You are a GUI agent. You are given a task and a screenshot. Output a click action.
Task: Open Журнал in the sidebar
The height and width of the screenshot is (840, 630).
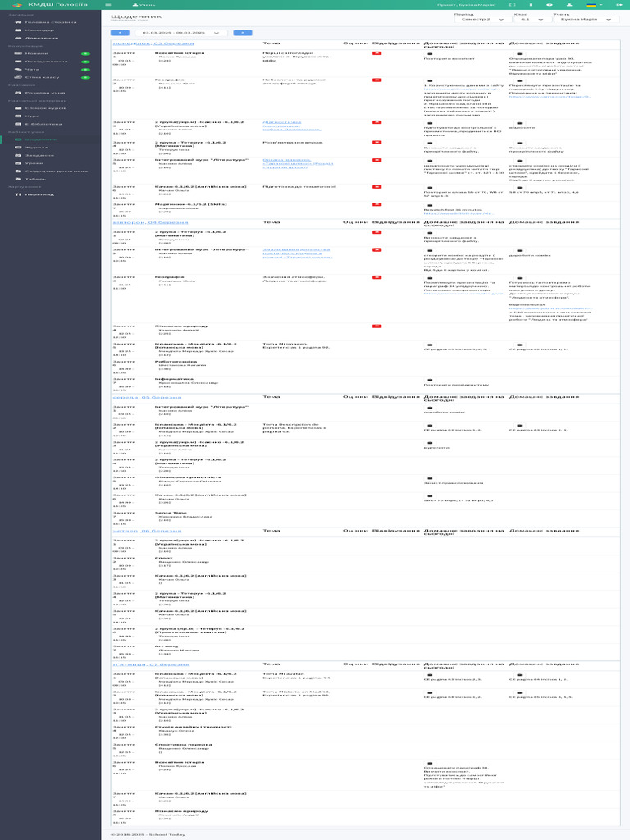(50, 148)
